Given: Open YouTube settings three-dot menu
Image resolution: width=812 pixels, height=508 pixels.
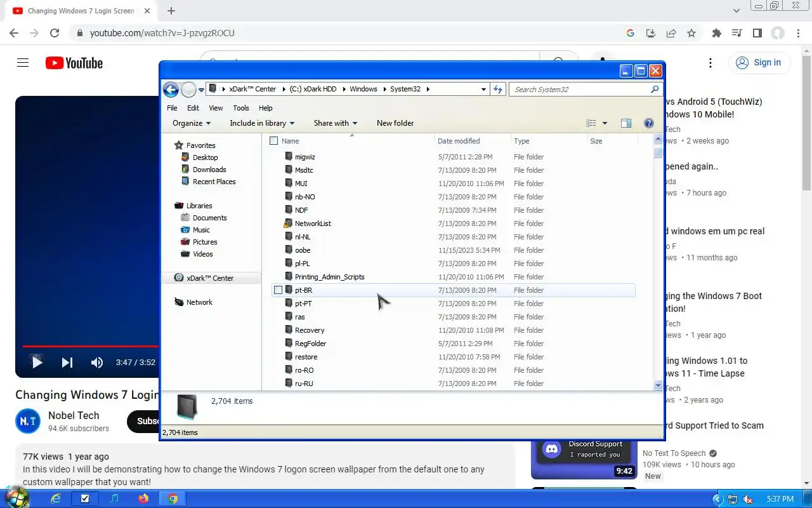Looking at the screenshot, I should pos(710,63).
